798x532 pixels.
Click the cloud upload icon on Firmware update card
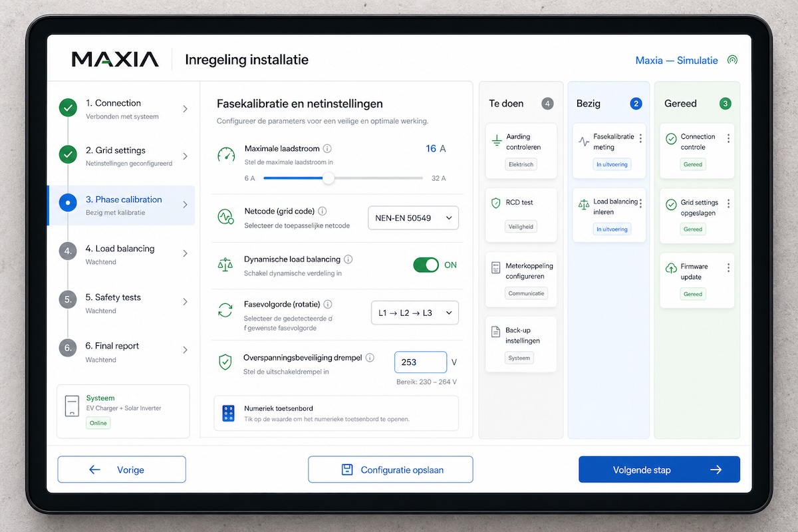pos(671,269)
